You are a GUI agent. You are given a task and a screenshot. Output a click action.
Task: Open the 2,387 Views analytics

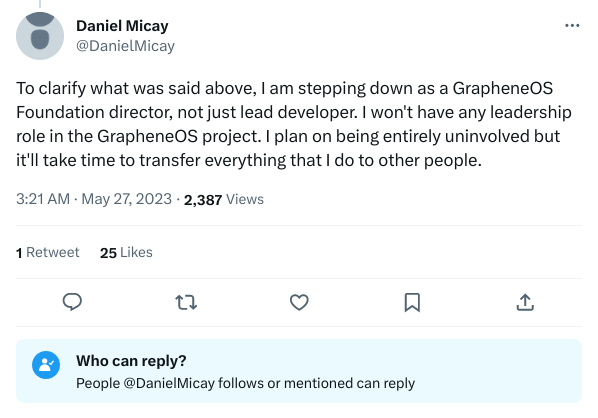tap(224, 199)
